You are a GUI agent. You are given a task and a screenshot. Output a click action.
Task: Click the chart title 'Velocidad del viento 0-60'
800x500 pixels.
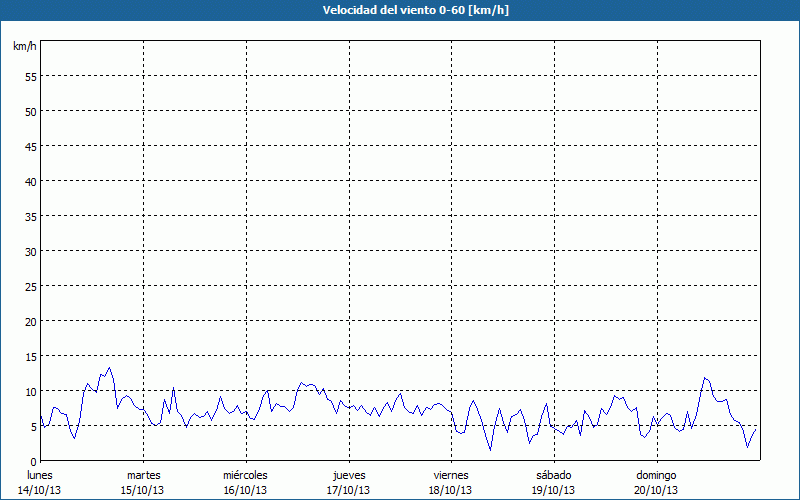pyautogui.click(x=399, y=11)
